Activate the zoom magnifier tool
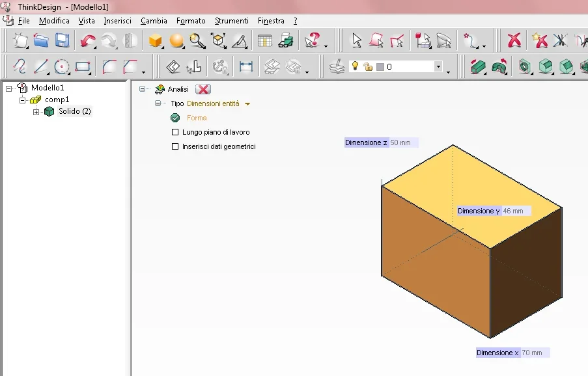The height and width of the screenshot is (376, 588). [x=197, y=40]
